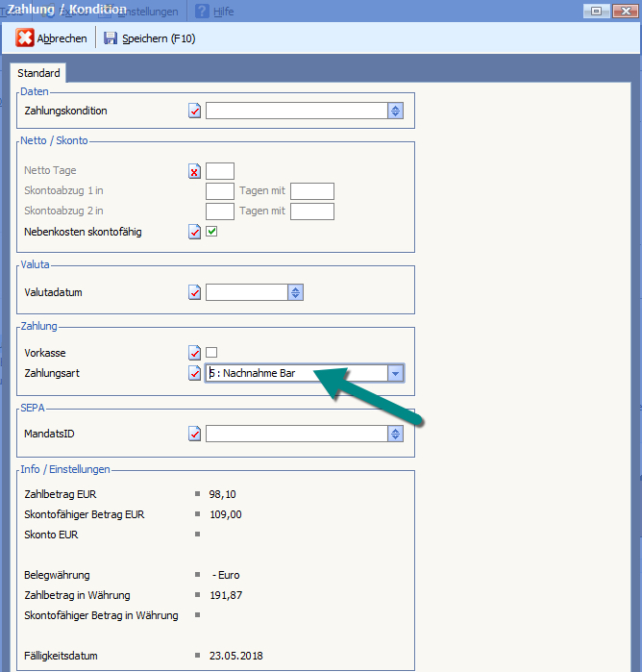Expand the Zahlungskondition dropdown
The height and width of the screenshot is (672, 642).
395,112
